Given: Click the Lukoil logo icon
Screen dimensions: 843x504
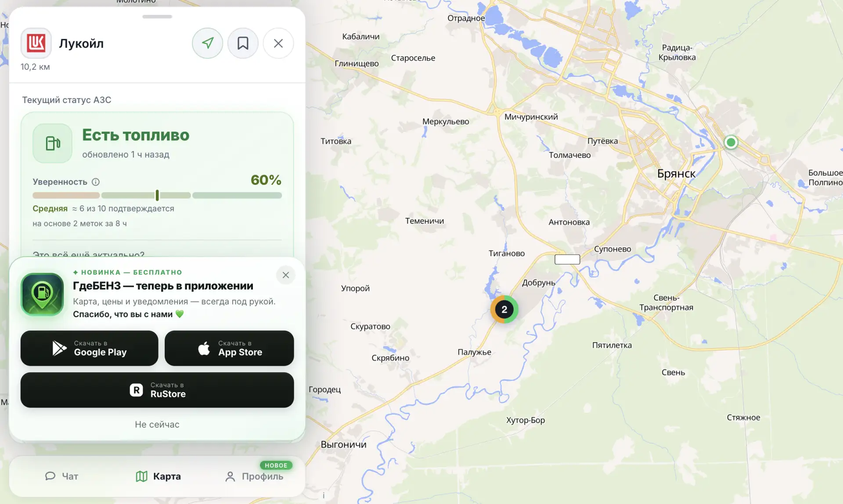Looking at the screenshot, I should point(36,43).
